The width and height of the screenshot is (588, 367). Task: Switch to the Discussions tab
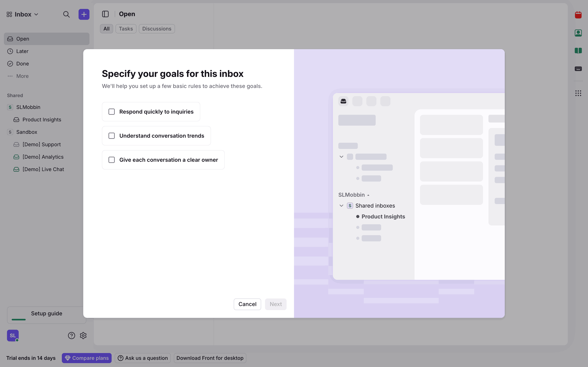pyautogui.click(x=157, y=29)
